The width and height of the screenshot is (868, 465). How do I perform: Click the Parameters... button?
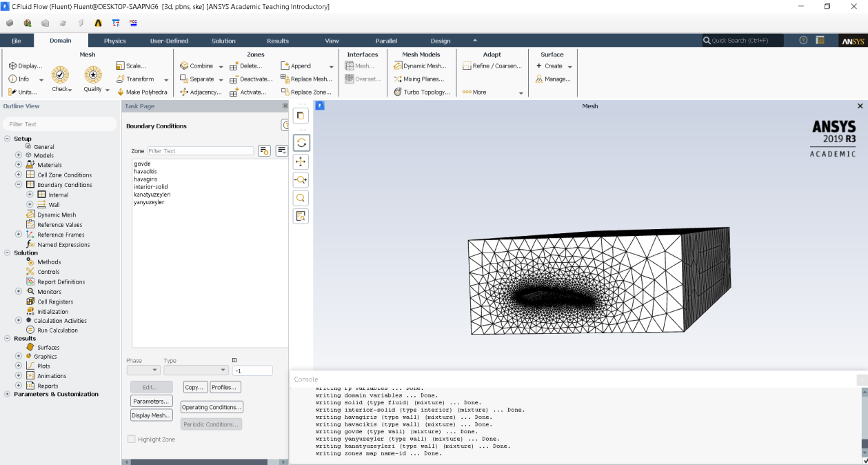click(151, 401)
